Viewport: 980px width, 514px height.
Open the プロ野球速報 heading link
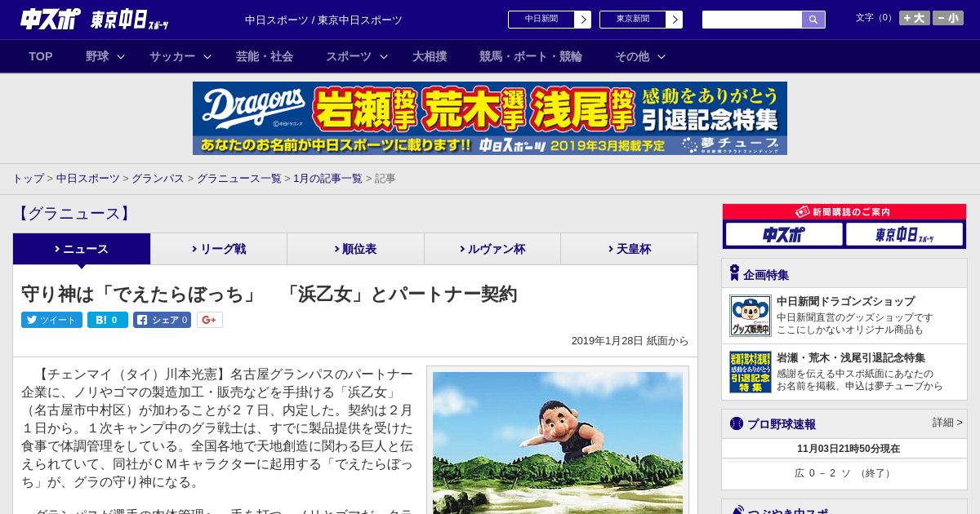tap(781, 424)
